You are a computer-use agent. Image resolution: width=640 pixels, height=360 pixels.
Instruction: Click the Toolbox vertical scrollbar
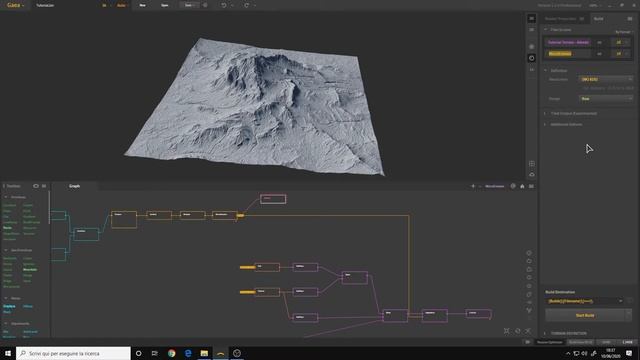tap(49, 208)
